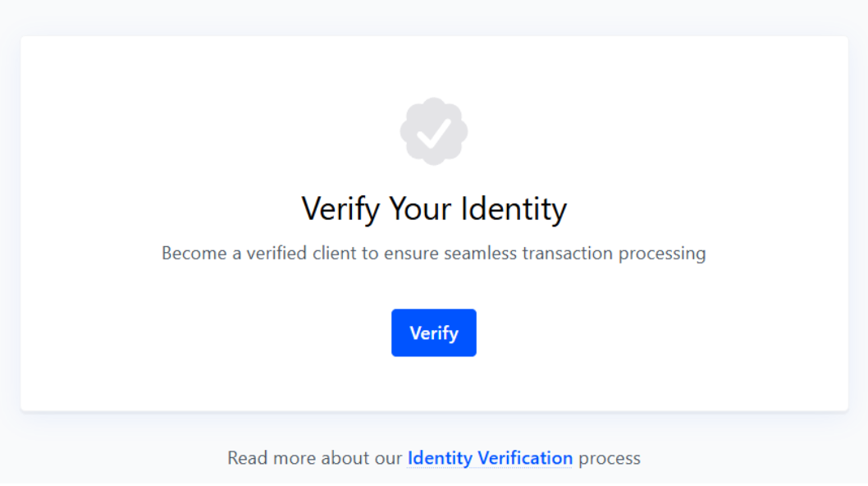868x486 pixels.
Task: Click the white checkmark inside the badge
Action: (x=433, y=133)
